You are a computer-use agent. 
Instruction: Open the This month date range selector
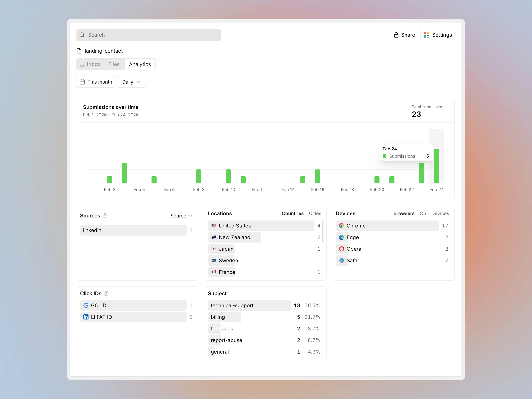95,82
